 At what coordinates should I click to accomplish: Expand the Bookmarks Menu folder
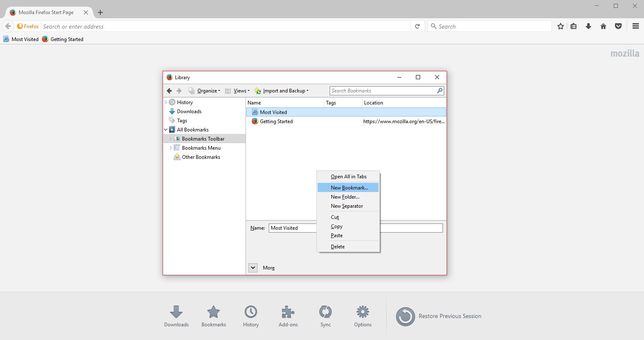click(x=170, y=148)
